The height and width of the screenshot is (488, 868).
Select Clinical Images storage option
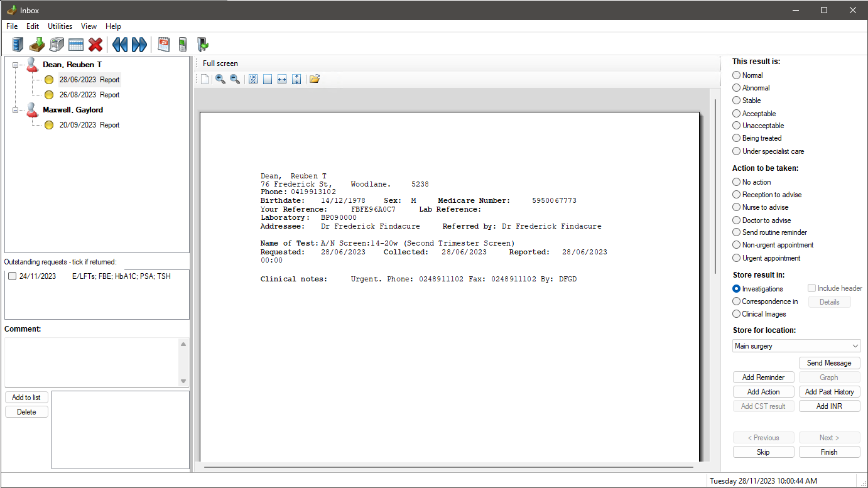[x=737, y=314]
